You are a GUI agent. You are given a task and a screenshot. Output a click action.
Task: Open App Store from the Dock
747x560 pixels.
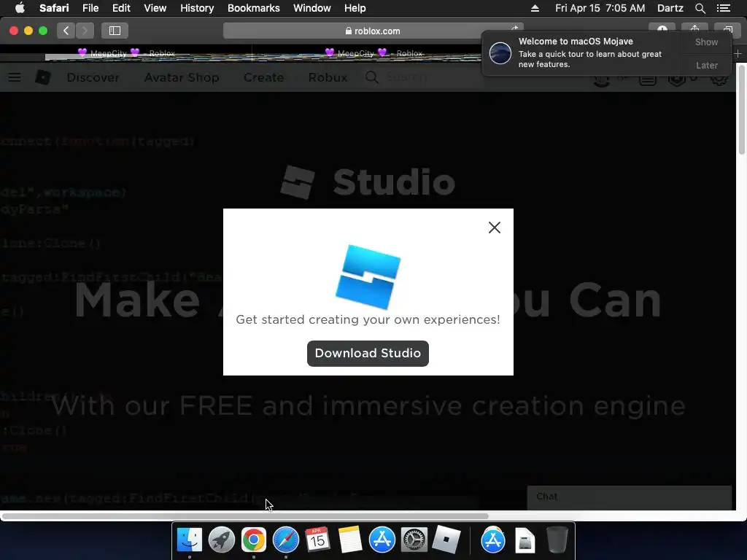click(382, 540)
